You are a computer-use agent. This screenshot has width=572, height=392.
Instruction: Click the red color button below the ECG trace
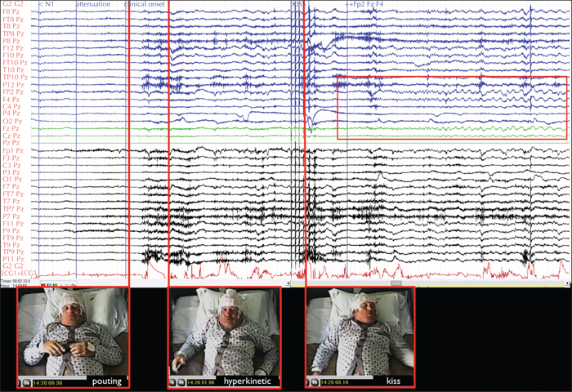[43, 285]
